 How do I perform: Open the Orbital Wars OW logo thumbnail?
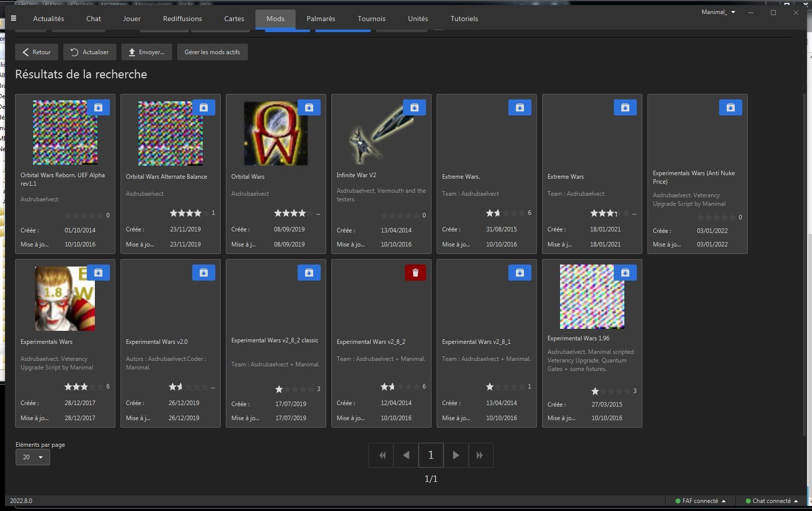click(x=276, y=134)
